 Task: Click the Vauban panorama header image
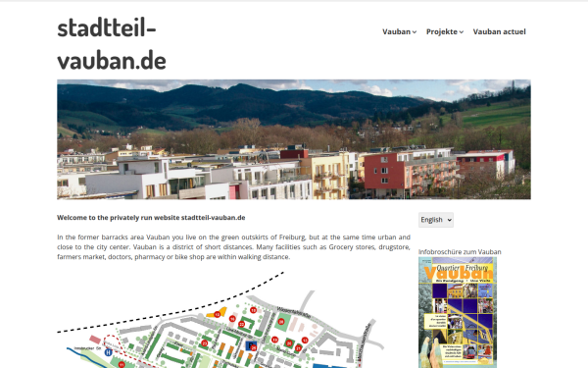click(294, 139)
